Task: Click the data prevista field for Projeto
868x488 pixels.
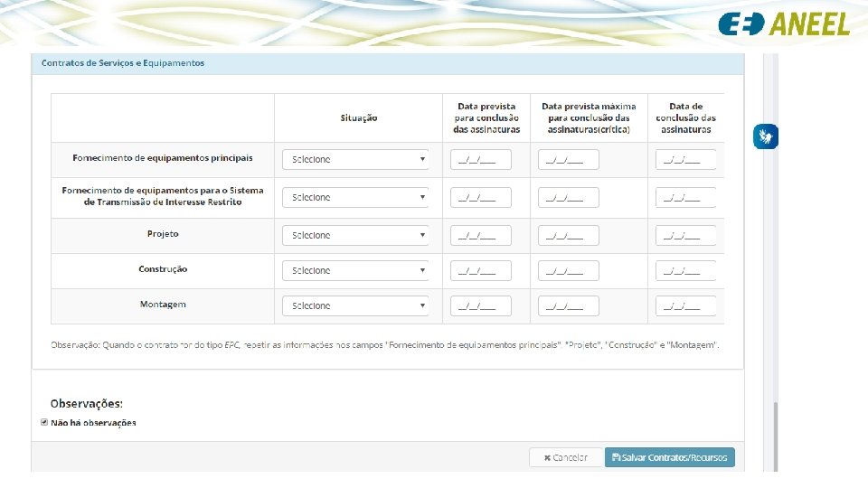Action: coord(481,235)
